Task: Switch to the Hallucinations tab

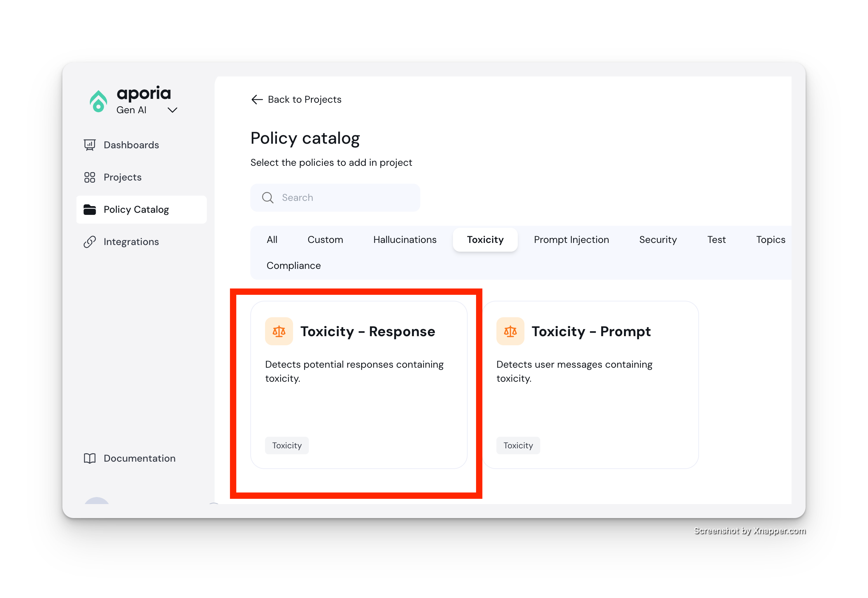Action: coord(405,239)
